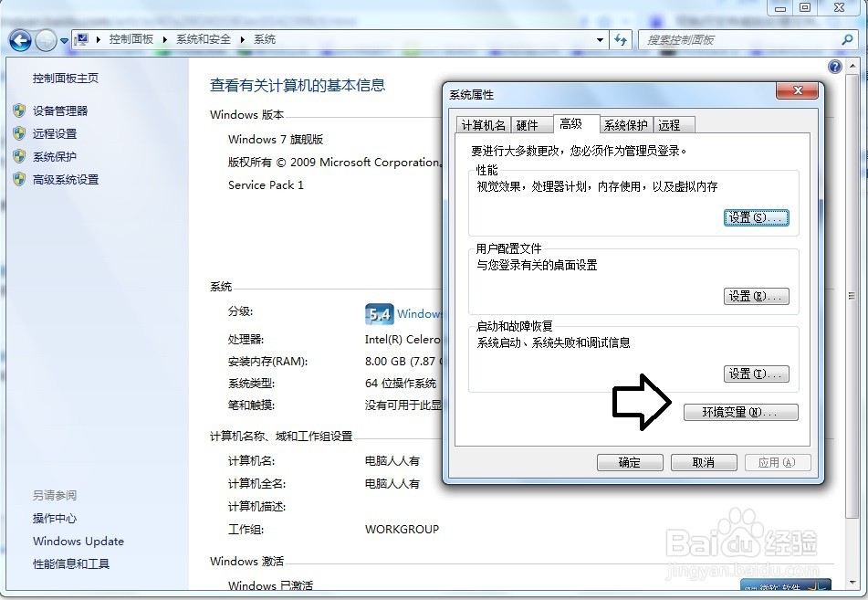Click the forward navigation arrow
This screenshot has height=600, width=868.
pos(44,39)
